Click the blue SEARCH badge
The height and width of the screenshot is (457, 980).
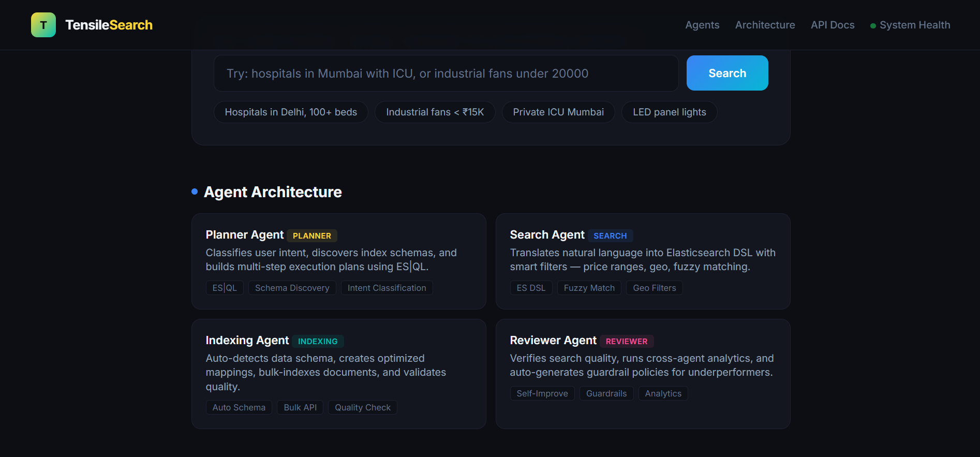click(x=610, y=236)
